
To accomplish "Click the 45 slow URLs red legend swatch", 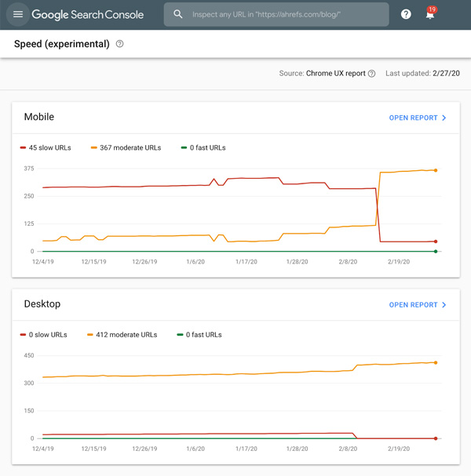I will click(x=23, y=148).
